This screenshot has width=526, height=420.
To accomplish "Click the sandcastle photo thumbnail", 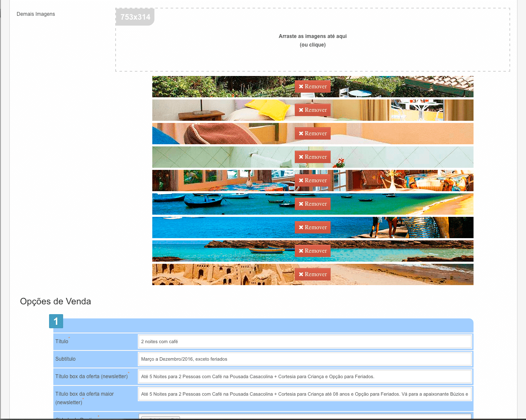I will click(213, 274).
